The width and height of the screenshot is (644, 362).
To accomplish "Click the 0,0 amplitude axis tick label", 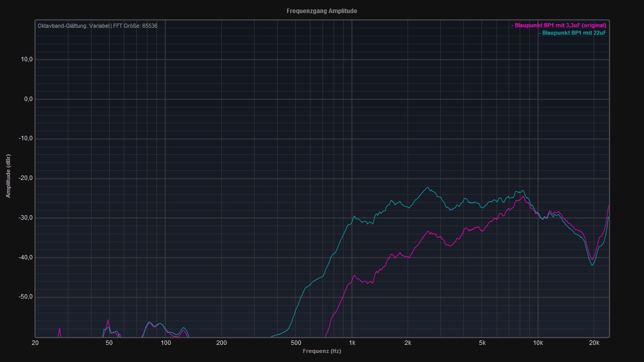I will click(x=28, y=99).
